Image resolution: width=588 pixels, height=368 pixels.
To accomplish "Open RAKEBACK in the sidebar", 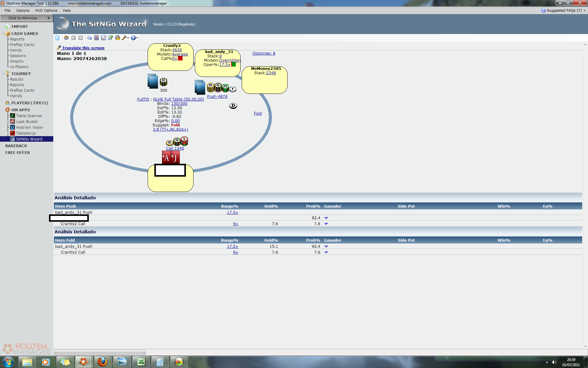I will [16, 146].
